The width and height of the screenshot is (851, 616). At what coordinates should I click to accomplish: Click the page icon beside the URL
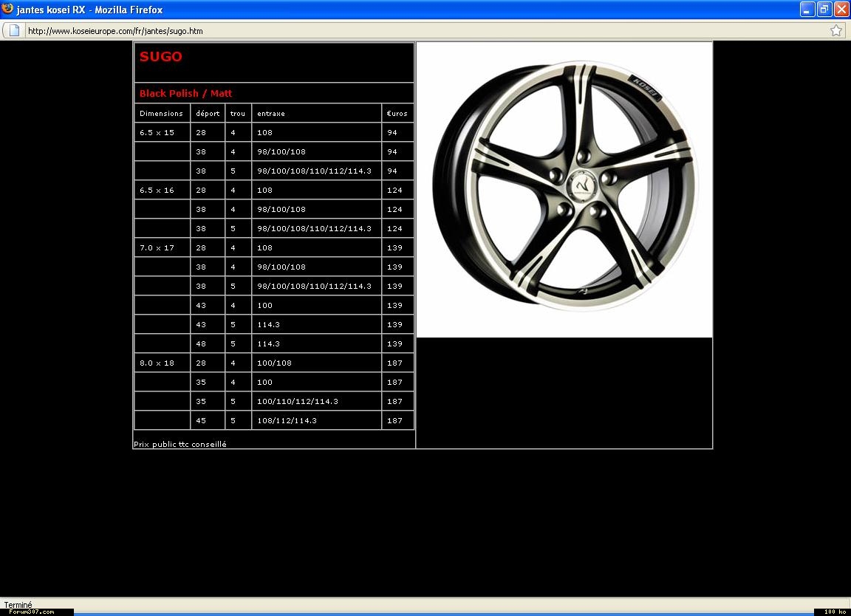[x=15, y=31]
